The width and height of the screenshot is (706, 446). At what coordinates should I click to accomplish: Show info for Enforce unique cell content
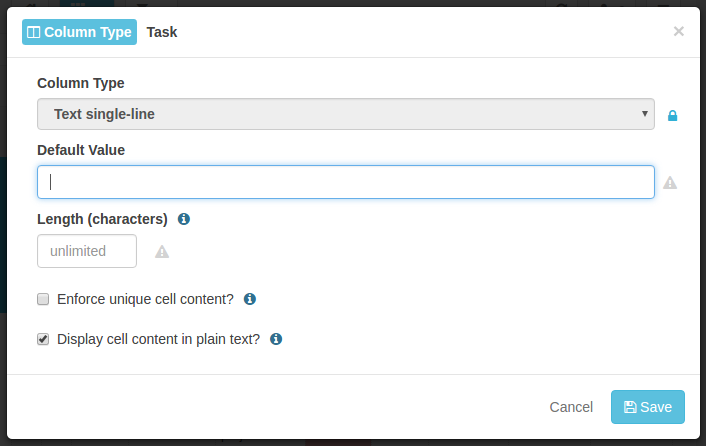(x=250, y=299)
